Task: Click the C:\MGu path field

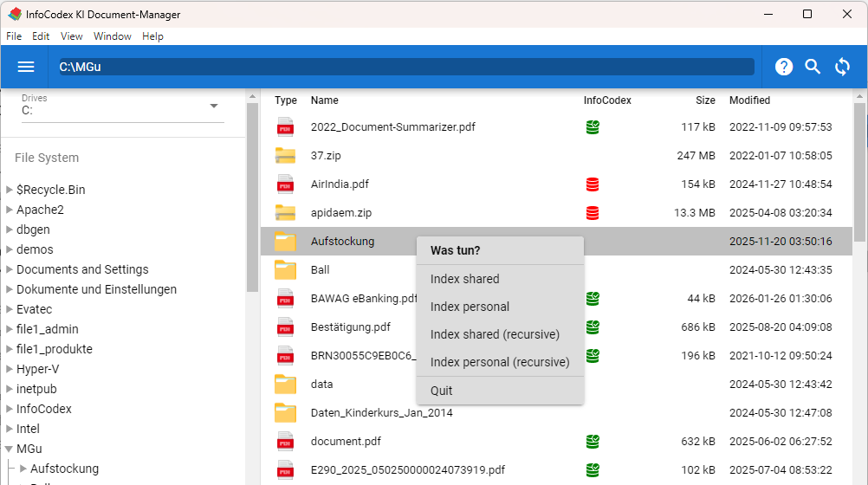Action: tap(405, 67)
